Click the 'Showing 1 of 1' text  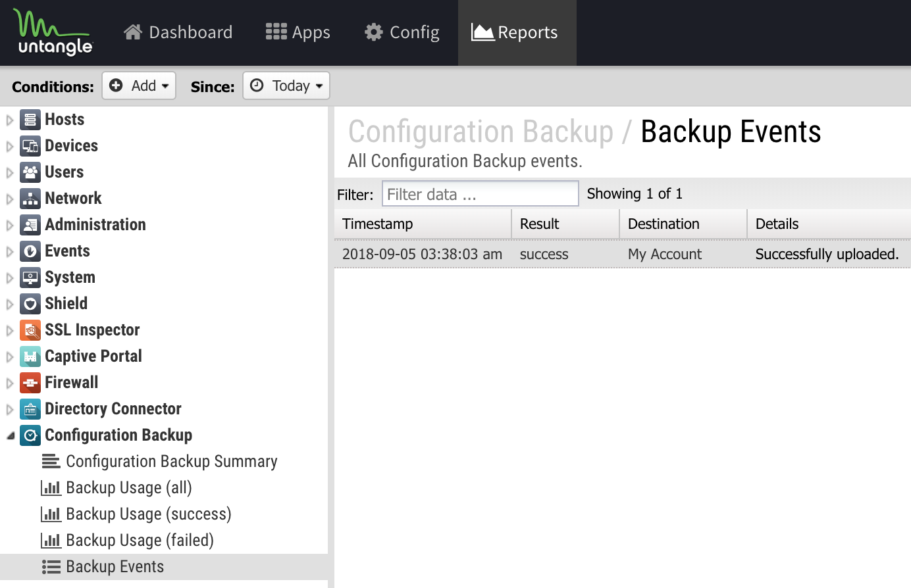click(635, 193)
